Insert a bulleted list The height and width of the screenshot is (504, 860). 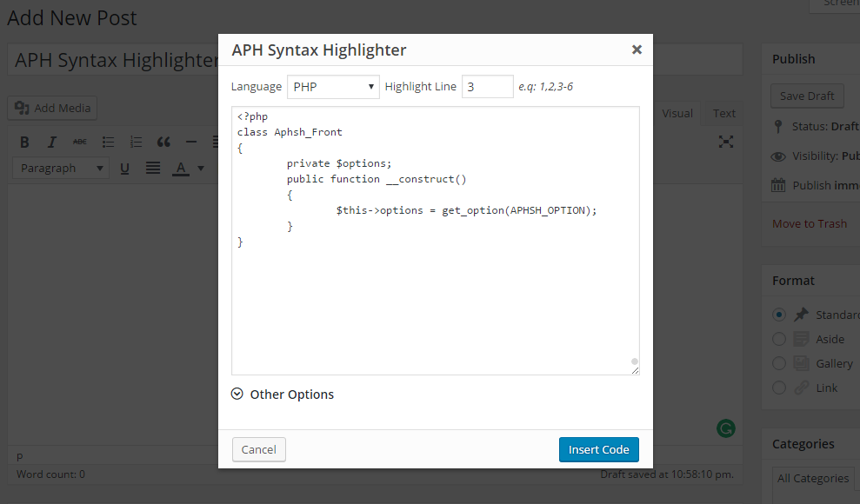coord(108,143)
